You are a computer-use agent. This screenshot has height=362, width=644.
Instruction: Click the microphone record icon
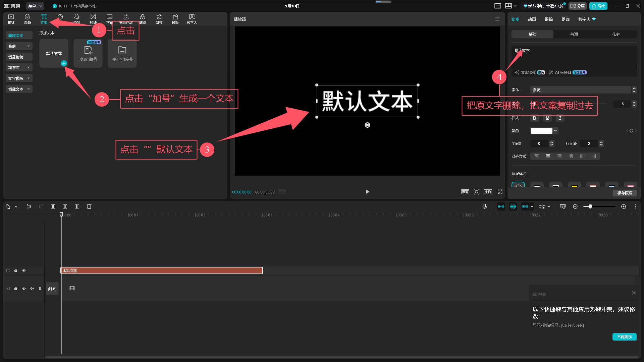pyautogui.click(x=485, y=206)
